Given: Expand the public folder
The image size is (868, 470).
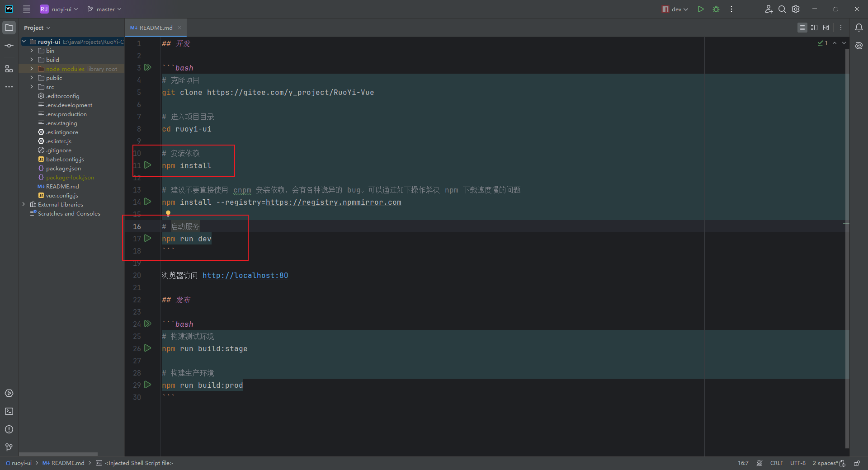Looking at the screenshot, I should point(32,78).
